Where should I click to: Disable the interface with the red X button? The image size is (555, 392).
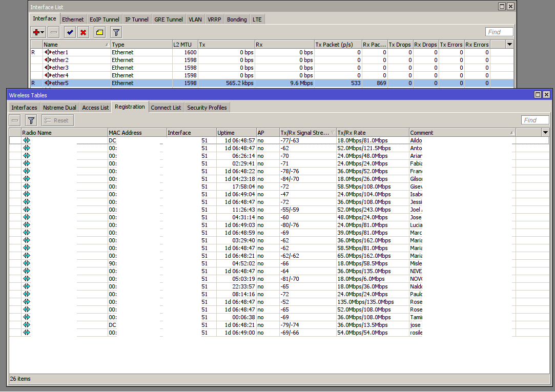(83, 33)
